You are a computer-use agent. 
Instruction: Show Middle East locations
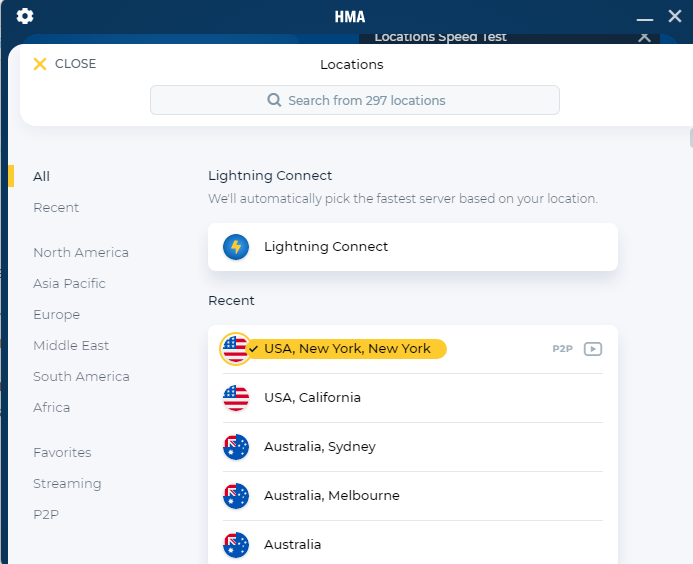71,345
